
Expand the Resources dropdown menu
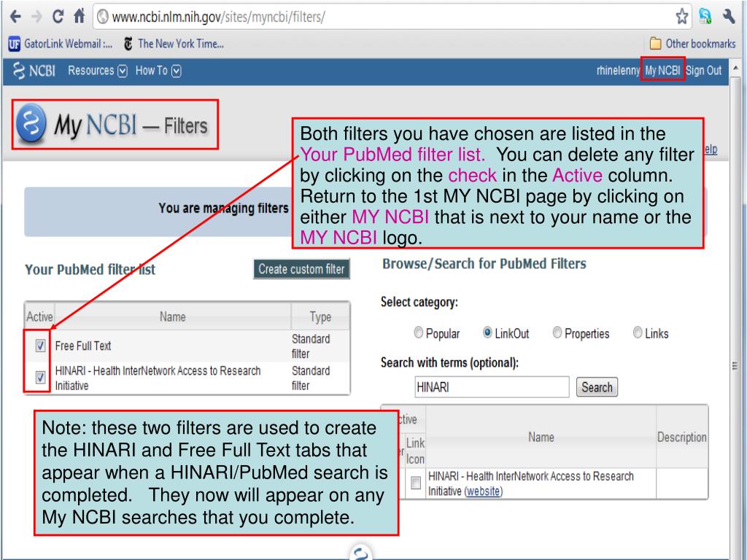[x=98, y=71]
